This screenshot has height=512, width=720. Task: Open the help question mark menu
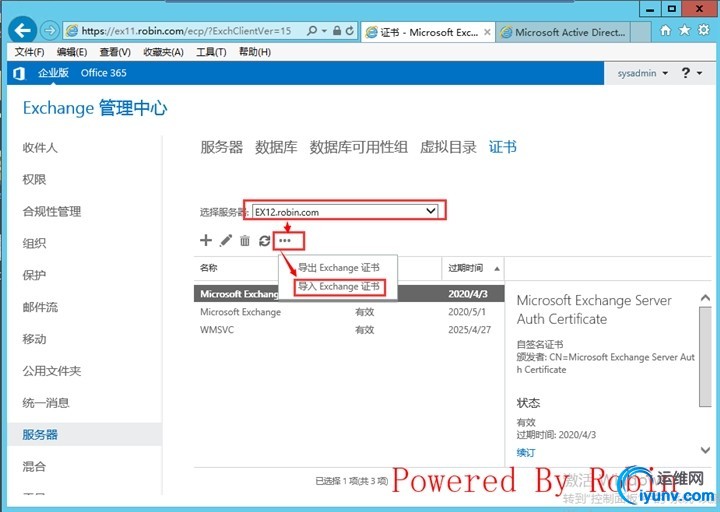692,73
